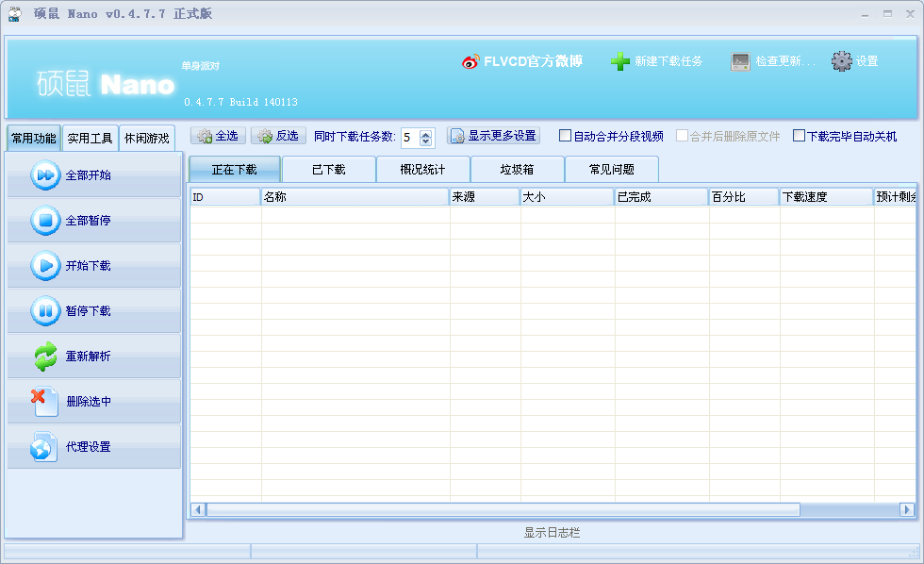The width and height of the screenshot is (924, 564).
Task: Click the horizontal scrollbar thumb
Action: pyautogui.click(x=503, y=510)
